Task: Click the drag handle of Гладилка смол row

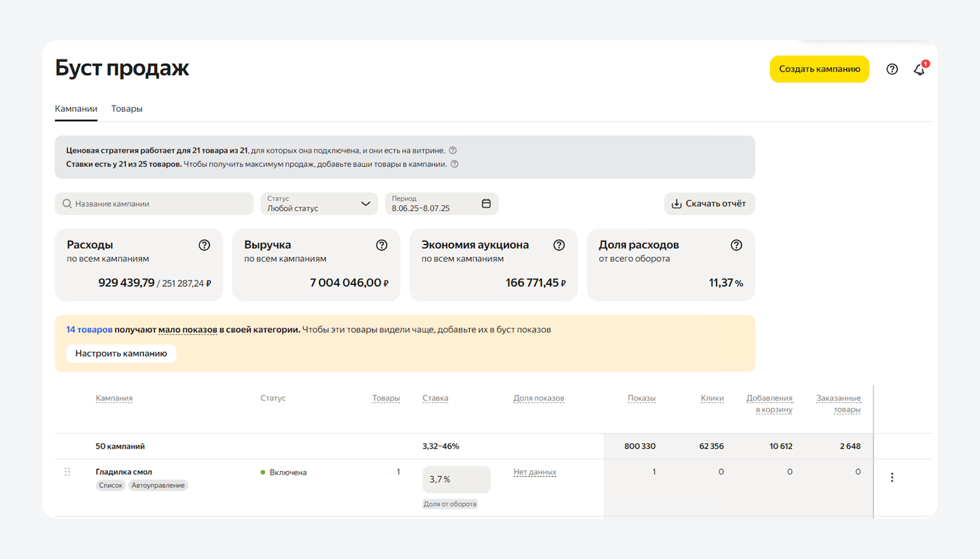Action: [x=67, y=472]
